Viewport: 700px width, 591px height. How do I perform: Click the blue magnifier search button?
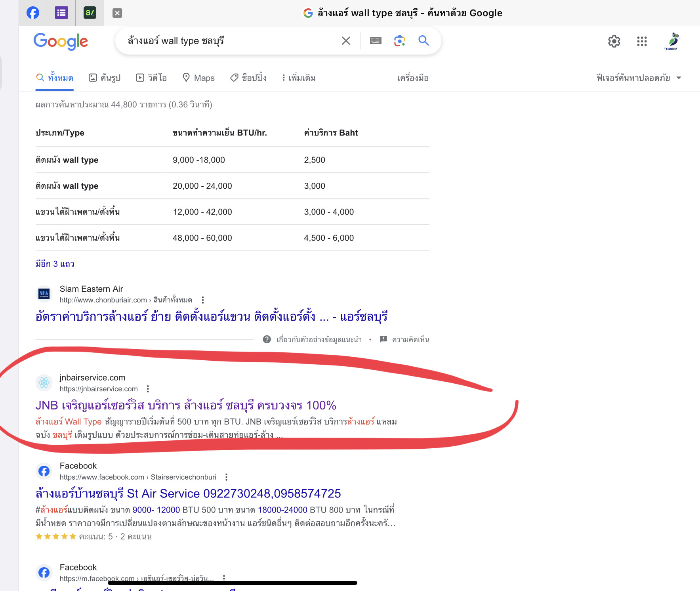tap(423, 40)
